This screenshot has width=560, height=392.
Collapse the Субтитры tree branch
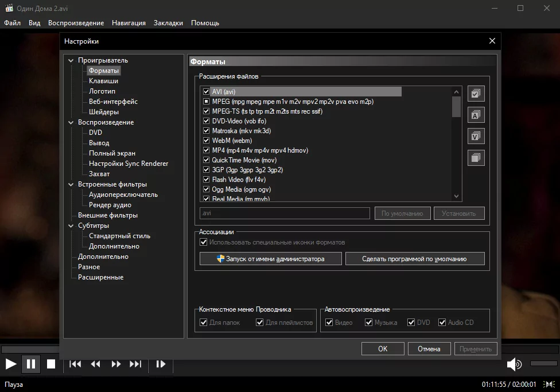(x=71, y=225)
